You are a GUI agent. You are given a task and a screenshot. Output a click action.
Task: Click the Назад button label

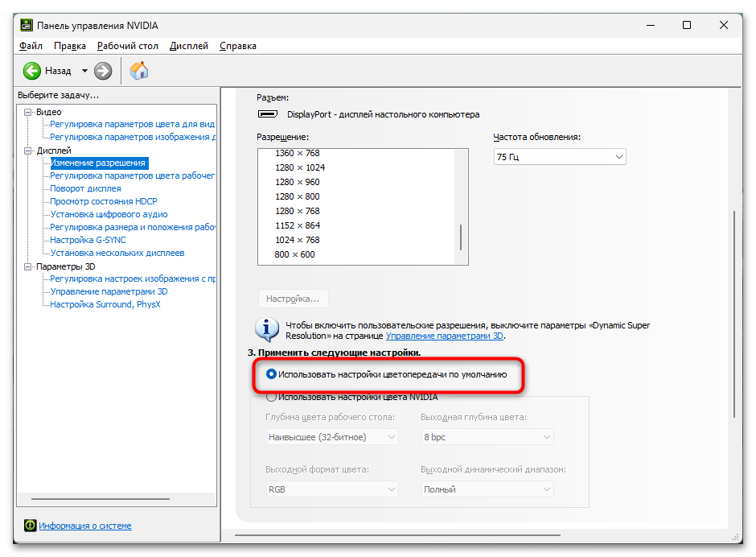coord(58,71)
